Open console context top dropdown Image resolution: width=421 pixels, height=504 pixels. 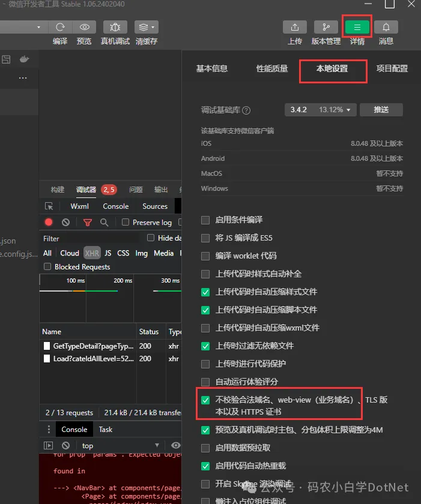click(x=121, y=445)
